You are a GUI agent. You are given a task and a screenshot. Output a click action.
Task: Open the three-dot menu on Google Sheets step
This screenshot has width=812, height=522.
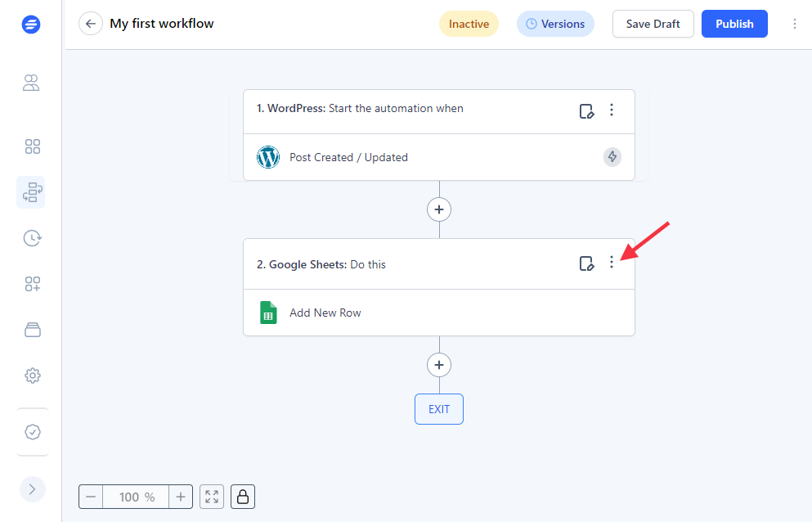click(612, 263)
